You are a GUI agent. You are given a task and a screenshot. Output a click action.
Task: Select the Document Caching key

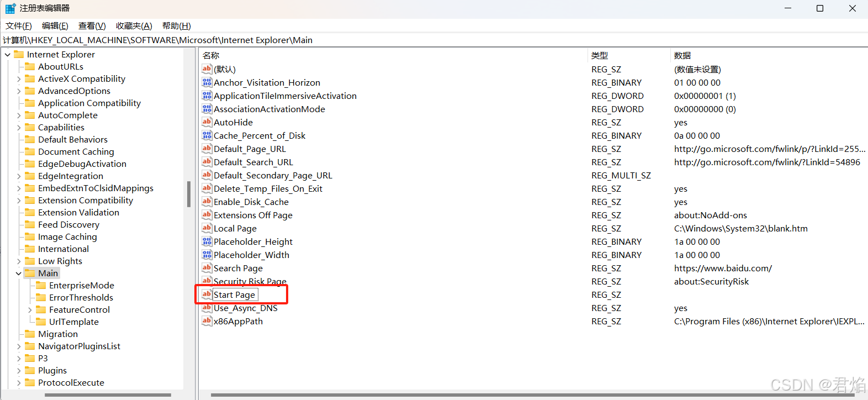(76, 151)
